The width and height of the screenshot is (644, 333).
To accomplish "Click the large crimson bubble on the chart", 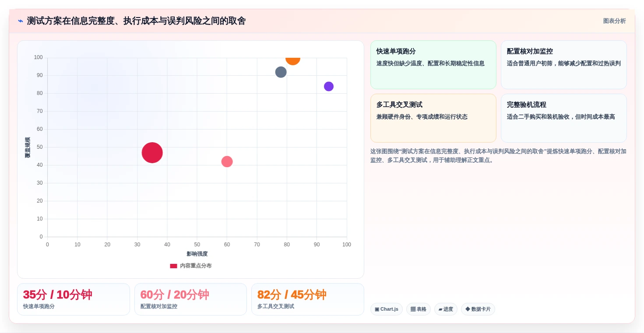I will point(152,153).
